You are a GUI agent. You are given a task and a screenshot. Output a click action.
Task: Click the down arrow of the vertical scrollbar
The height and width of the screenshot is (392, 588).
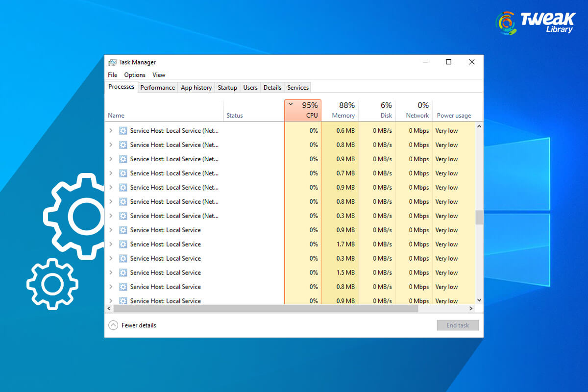[479, 300]
